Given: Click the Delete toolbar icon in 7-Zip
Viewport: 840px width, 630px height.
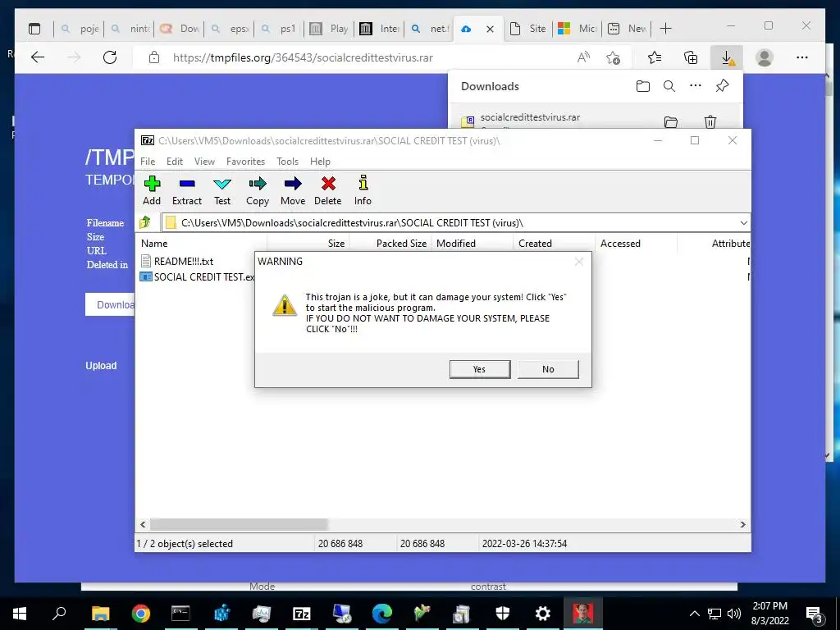Looking at the screenshot, I should (x=328, y=190).
